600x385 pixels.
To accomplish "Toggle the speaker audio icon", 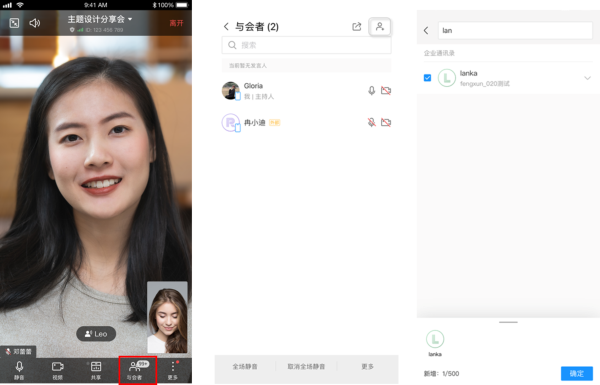I will (35, 23).
